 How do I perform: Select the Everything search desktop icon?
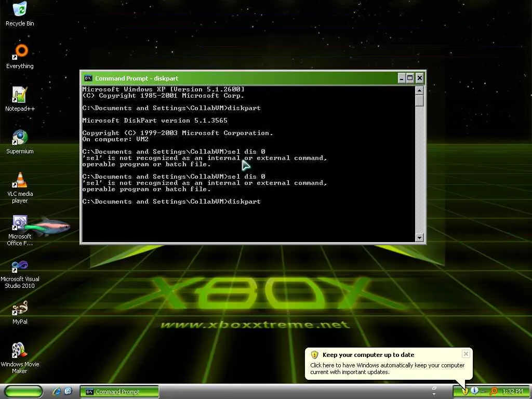click(x=20, y=56)
